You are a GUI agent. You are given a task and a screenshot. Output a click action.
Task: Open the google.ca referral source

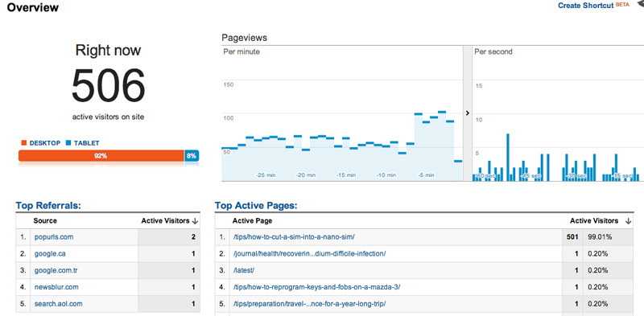pos(50,254)
